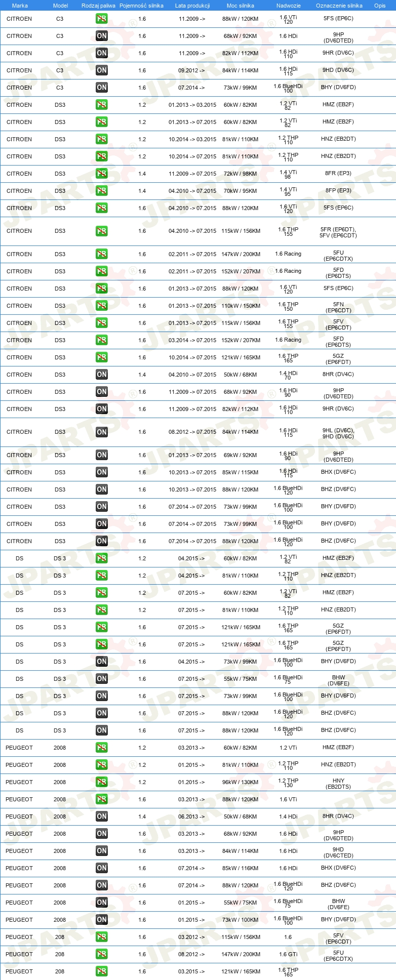
Task: Click the Lata produkcji column header
Action: tap(192, 6)
